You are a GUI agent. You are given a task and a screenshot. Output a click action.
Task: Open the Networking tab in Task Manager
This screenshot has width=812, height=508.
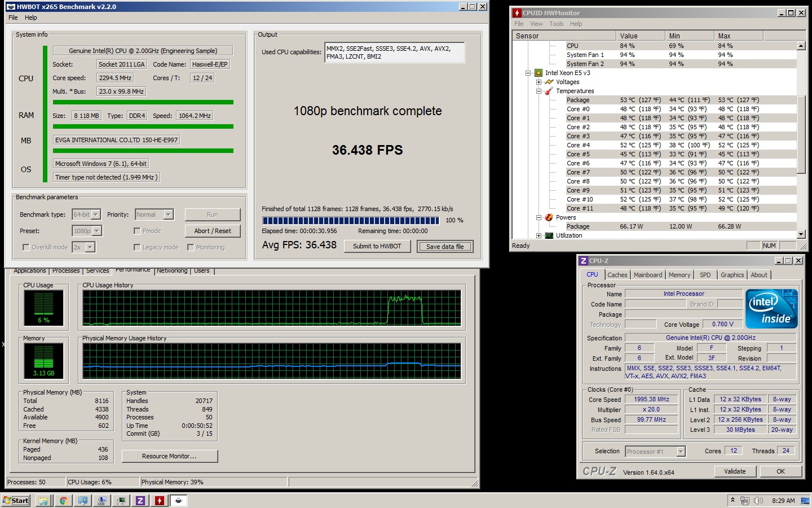point(172,271)
